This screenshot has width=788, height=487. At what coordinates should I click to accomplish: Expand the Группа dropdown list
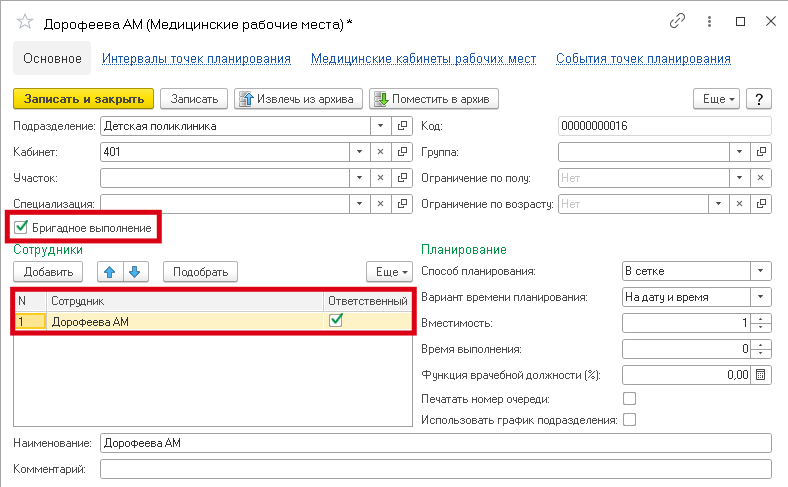pos(740,152)
